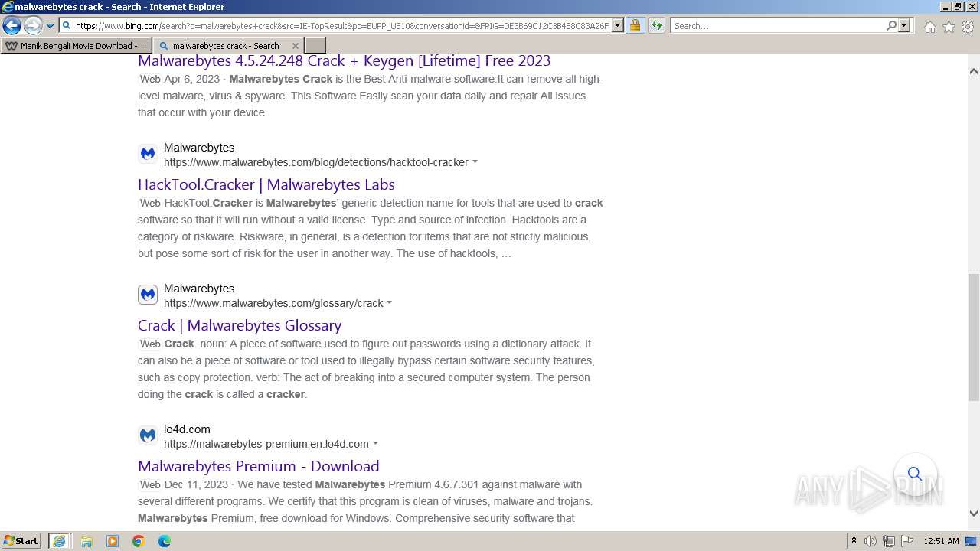Screen dimensions: 980x551
Task: Open Malwarebytes Premium - Download link
Action: click(x=259, y=466)
